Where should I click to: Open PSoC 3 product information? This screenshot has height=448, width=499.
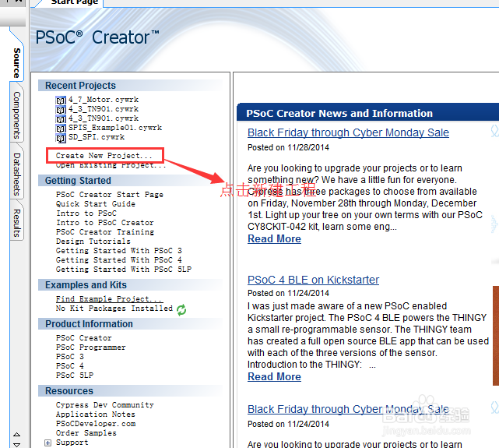coord(70,357)
